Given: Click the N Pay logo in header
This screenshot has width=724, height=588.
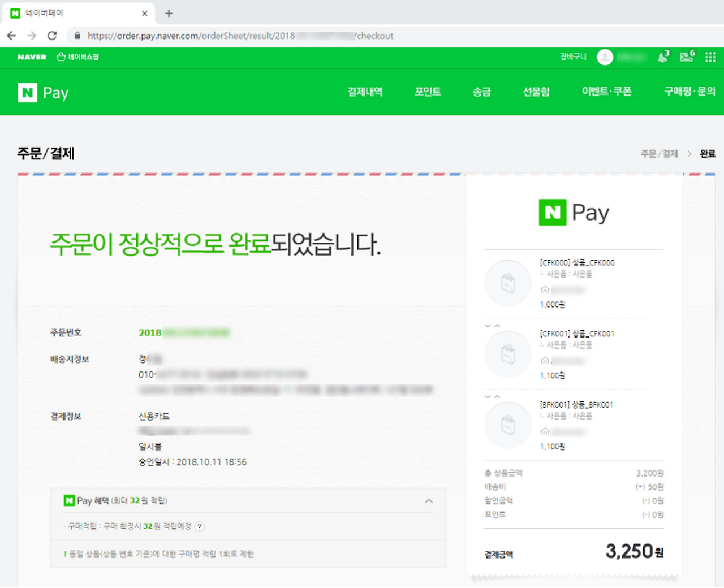Looking at the screenshot, I should [42, 92].
